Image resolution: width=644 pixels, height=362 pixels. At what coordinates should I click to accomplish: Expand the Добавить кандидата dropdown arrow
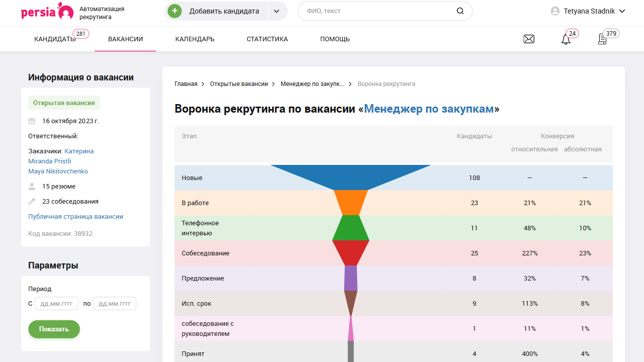277,11
